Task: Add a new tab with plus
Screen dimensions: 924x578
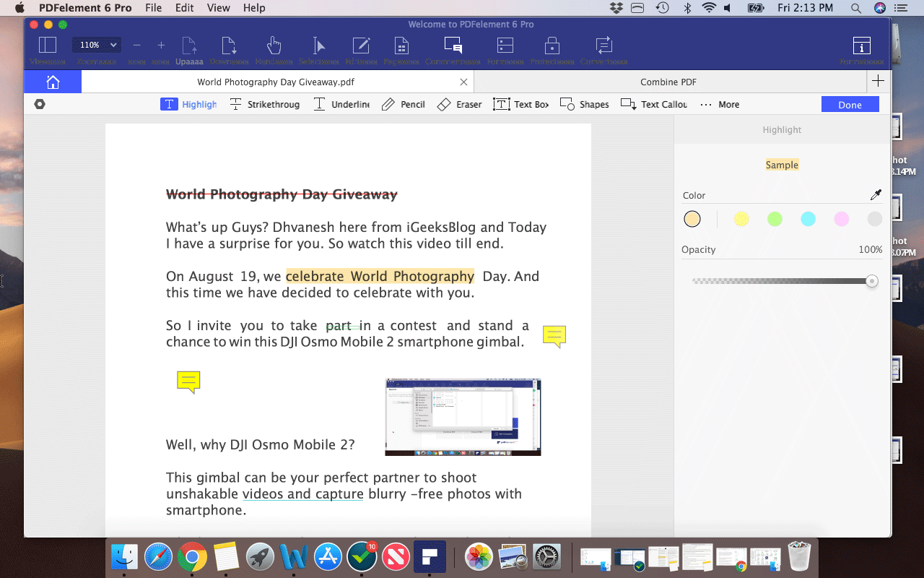Action: pos(878,81)
